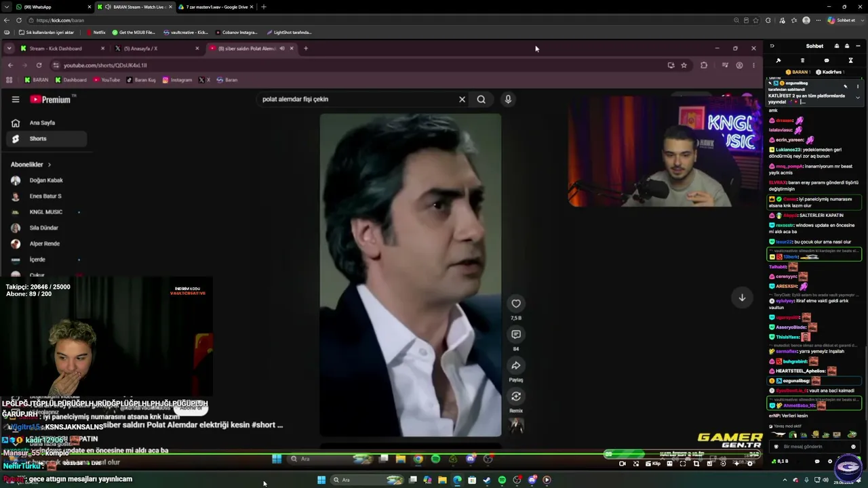Expand the Abonelikler subscriptions section
The image size is (868, 488).
[x=31, y=165]
